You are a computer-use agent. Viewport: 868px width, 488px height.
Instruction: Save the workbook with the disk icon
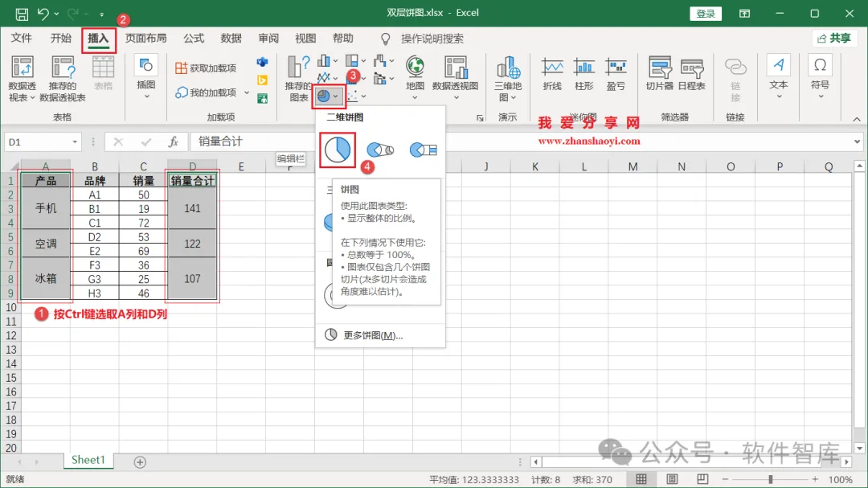coord(22,14)
